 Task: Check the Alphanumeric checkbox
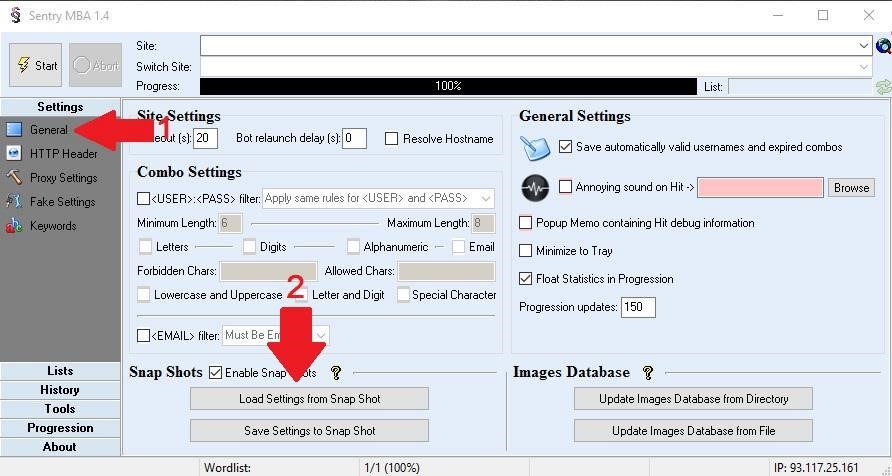pyautogui.click(x=353, y=246)
